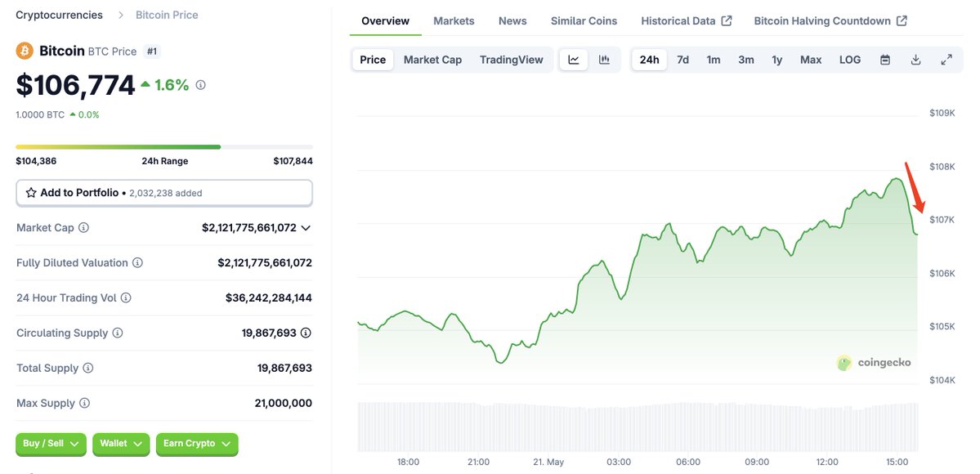Open Buy / Sell dropdown

click(x=51, y=444)
